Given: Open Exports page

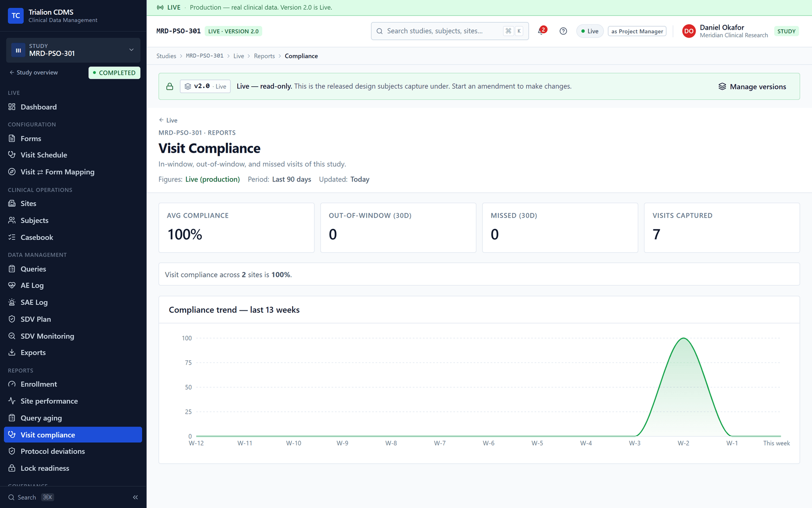Looking at the screenshot, I should (x=73, y=353).
